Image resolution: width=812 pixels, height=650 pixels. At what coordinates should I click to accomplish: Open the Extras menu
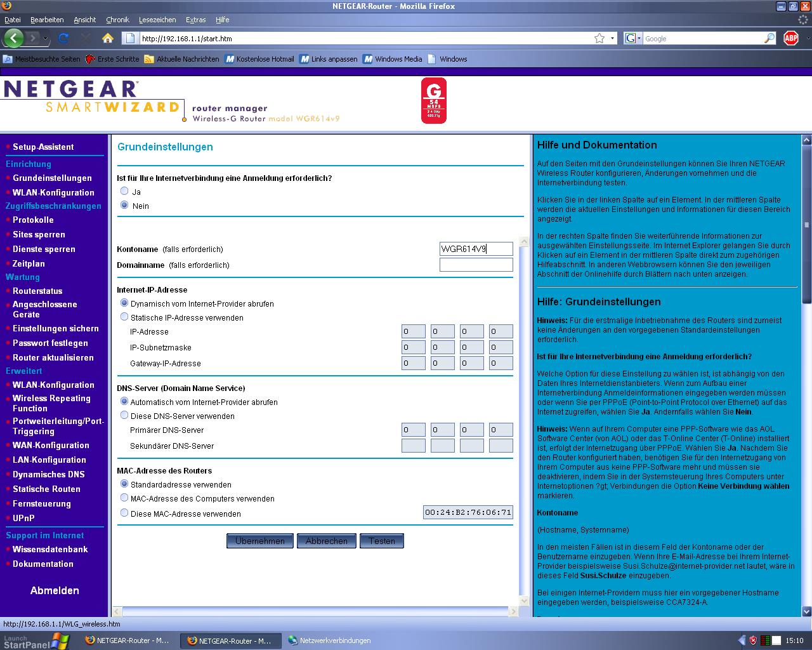point(195,20)
